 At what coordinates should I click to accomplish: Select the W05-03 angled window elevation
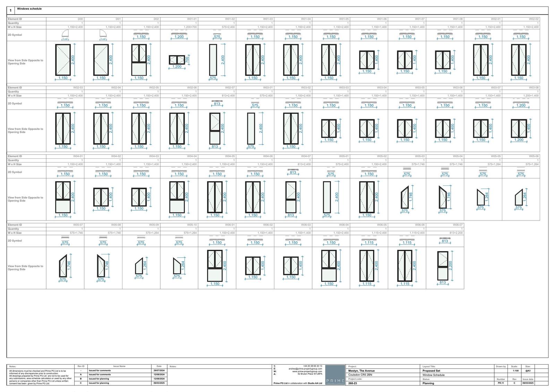[x=404, y=197]
